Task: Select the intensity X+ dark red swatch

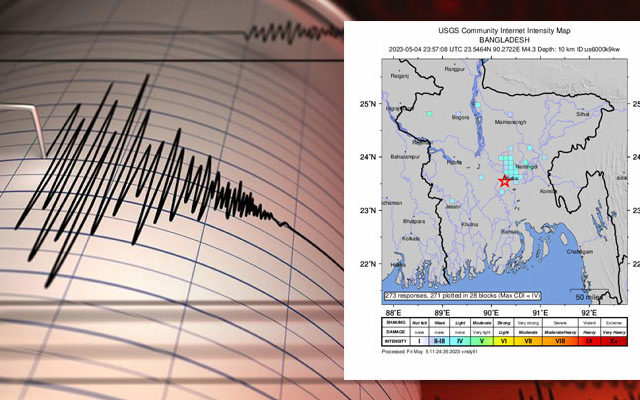Action: 613,341
